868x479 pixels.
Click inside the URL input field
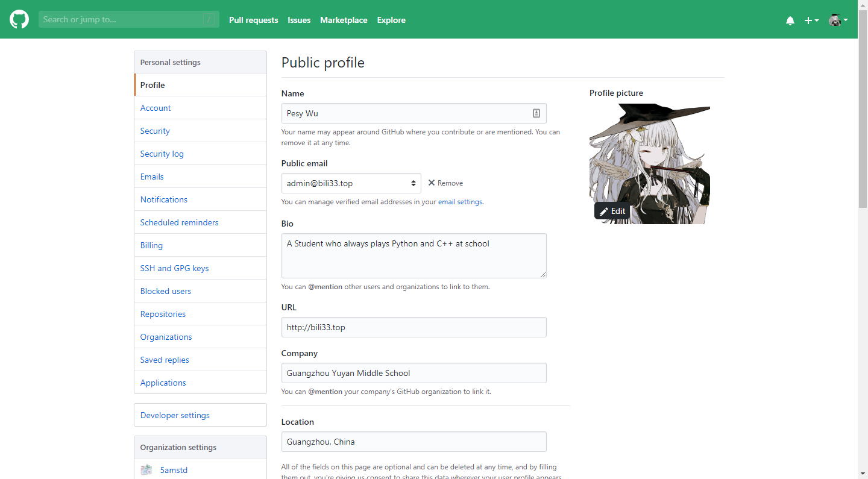(x=414, y=327)
